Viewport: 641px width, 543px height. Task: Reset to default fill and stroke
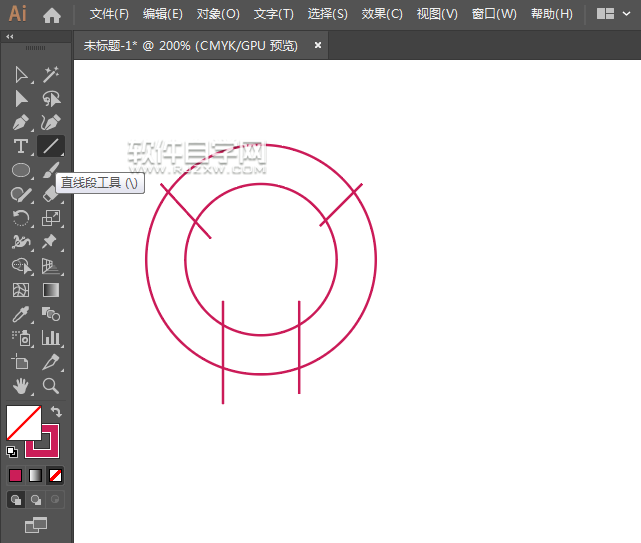[12, 451]
